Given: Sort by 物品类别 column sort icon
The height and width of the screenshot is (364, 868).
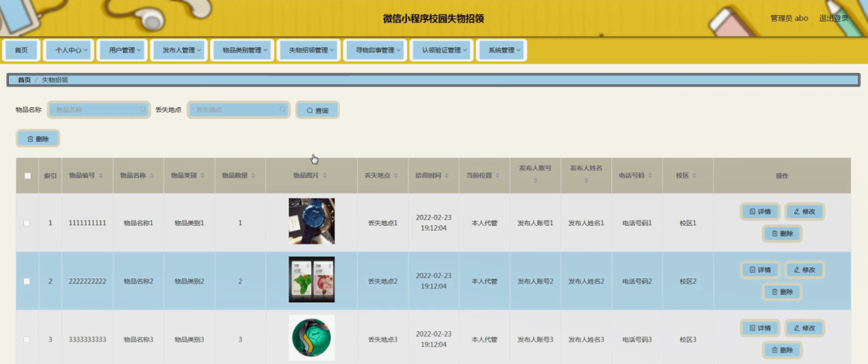Looking at the screenshot, I should tap(203, 176).
